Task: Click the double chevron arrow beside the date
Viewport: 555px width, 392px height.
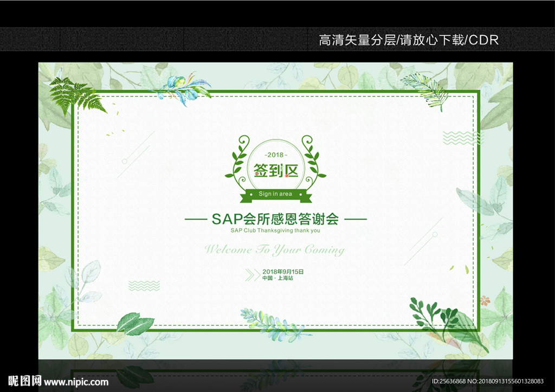Action: [x=253, y=275]
